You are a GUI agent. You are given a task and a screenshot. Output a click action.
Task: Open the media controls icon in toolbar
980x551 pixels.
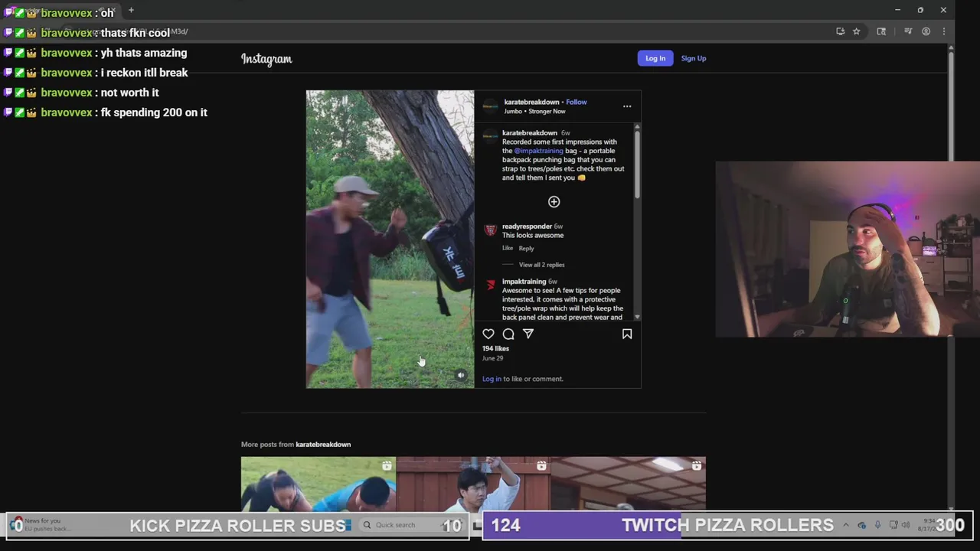pyautogui.click(x=908, y=31)
